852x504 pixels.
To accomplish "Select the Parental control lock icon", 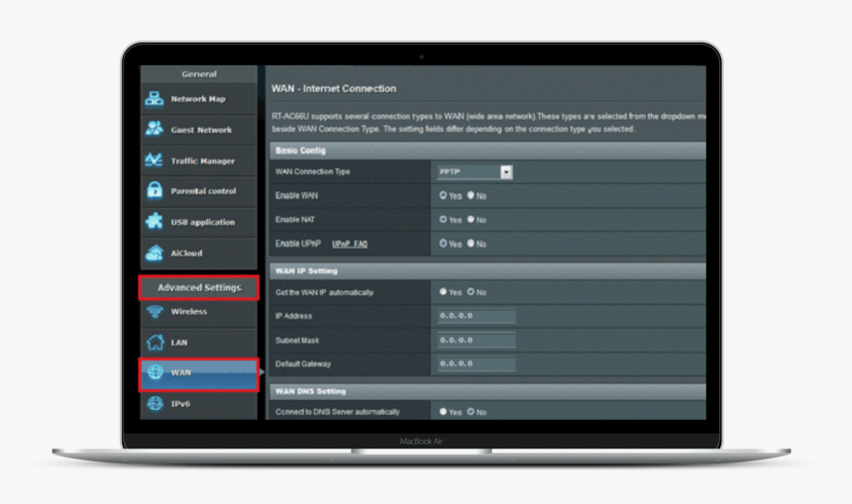I will click(155, 190).
